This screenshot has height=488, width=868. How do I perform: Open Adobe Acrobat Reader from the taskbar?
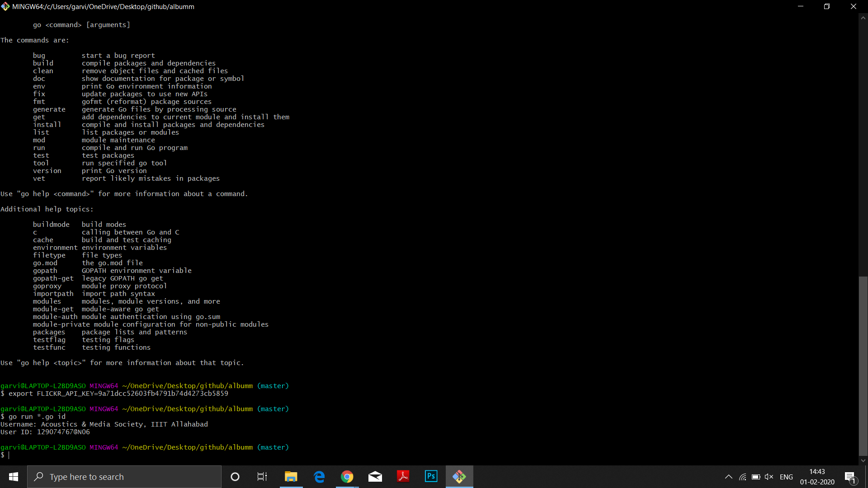click(403, 476)
